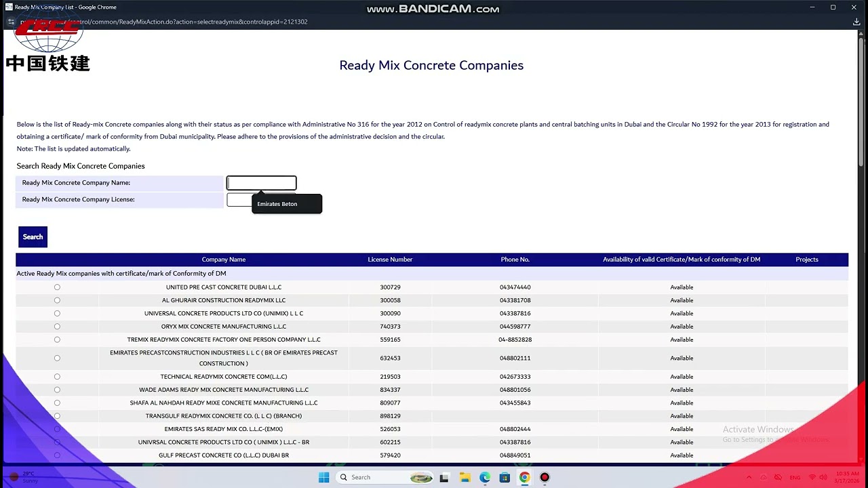Click the OneDrive cloud tray icon

pyautogui.click(x=763, y=477)
